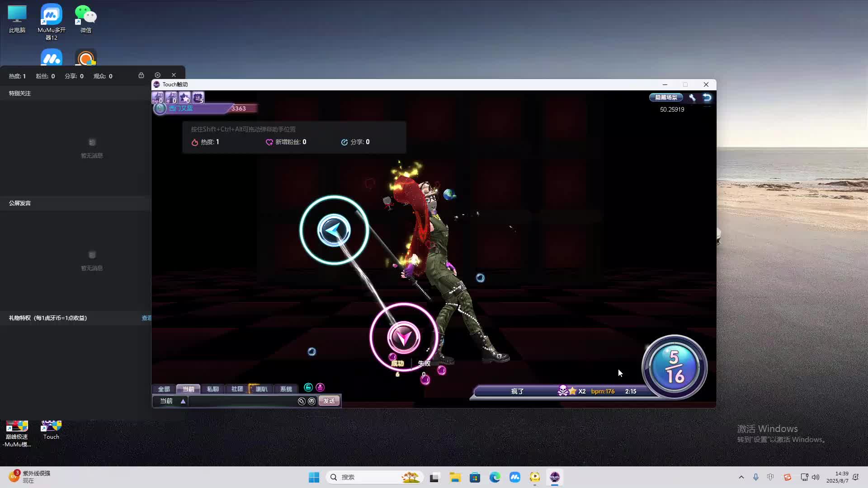The image size is (868, 488).
Task: Expand the system tray hidden icons chevron
Action: click(741, 477)
